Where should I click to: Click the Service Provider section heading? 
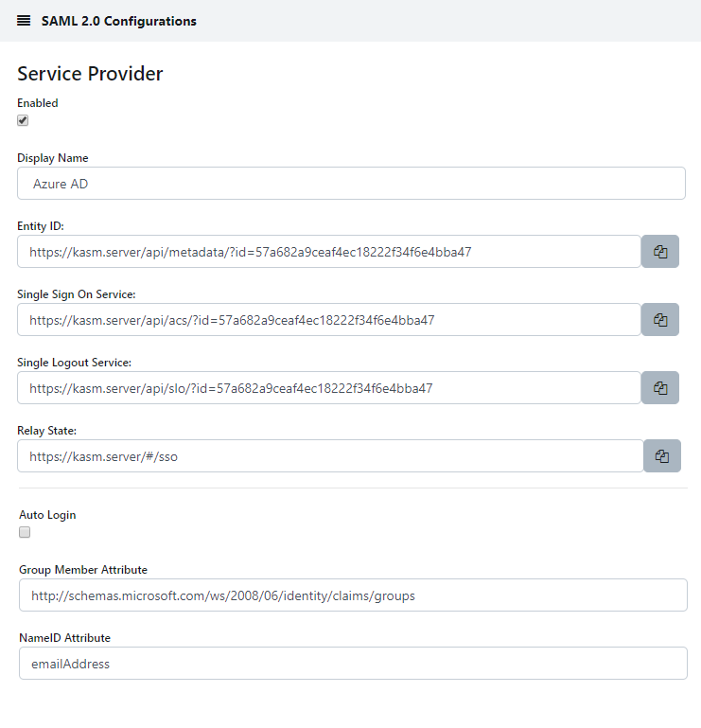[90, 74]
